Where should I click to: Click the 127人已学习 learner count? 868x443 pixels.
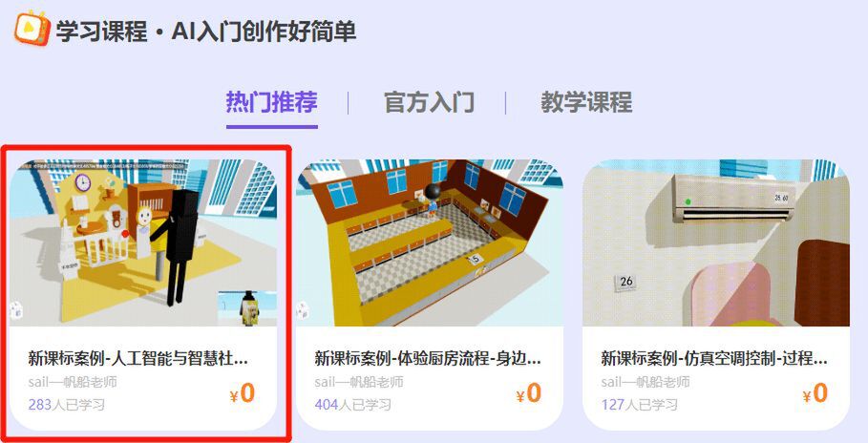pos(640,405)
